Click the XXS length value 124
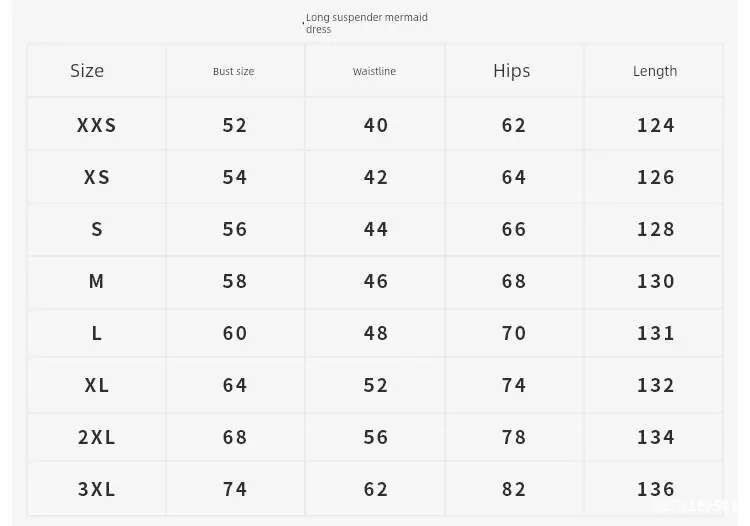Screen dimensions: 750x526 (x=655, y=125)
